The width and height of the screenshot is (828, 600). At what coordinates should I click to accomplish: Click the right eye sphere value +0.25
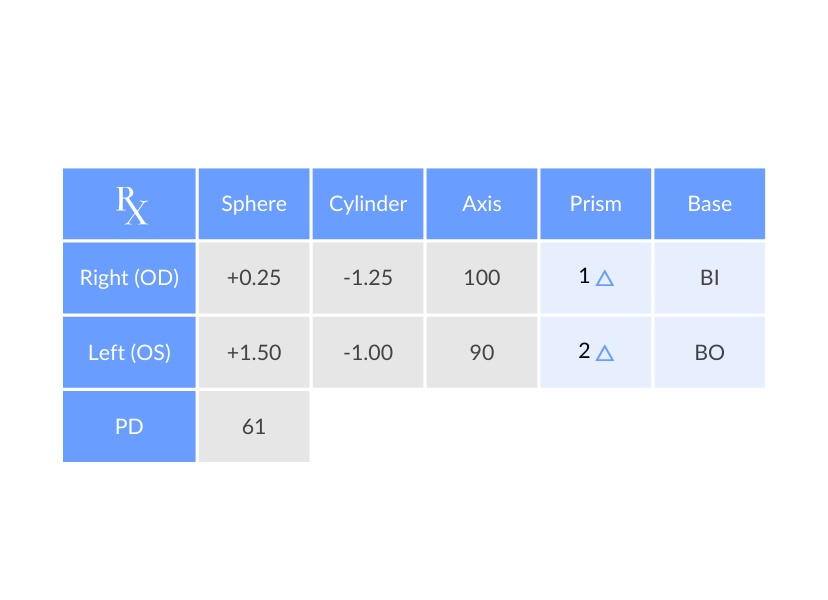click(x=254, y=278)
